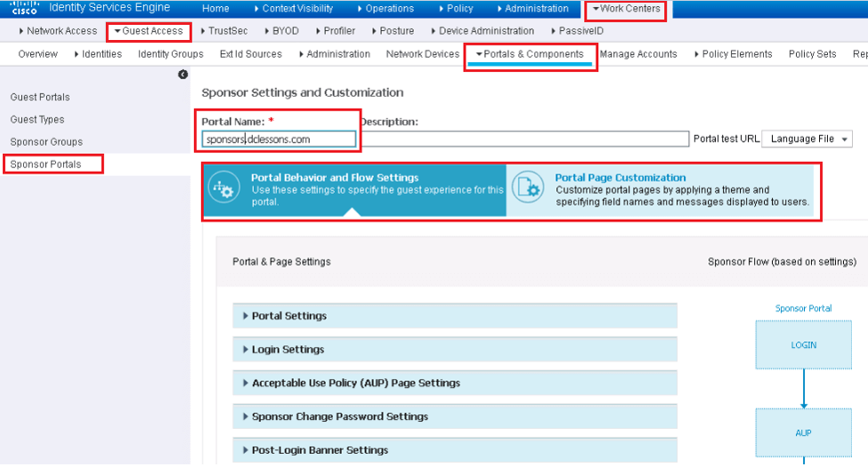868x467 pixels.
Task: Click the Portal & Page Settings label
Action: [x=282, y=262]
